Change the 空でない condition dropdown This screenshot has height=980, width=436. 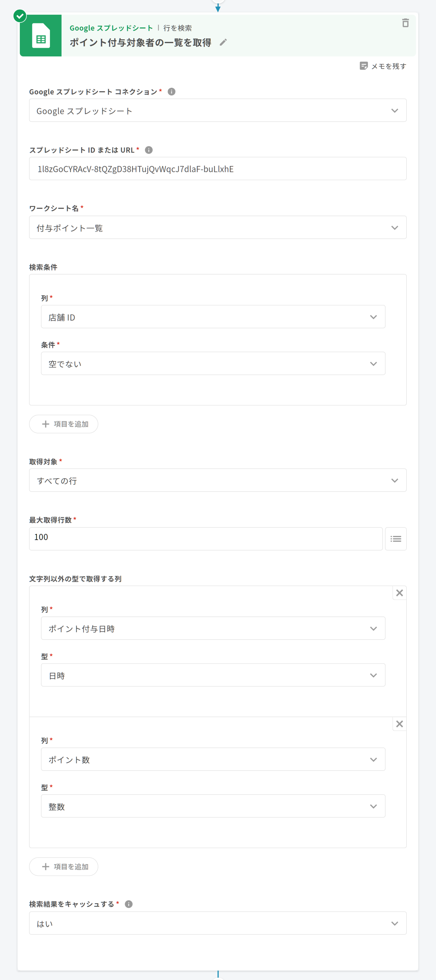coord(213,364)
